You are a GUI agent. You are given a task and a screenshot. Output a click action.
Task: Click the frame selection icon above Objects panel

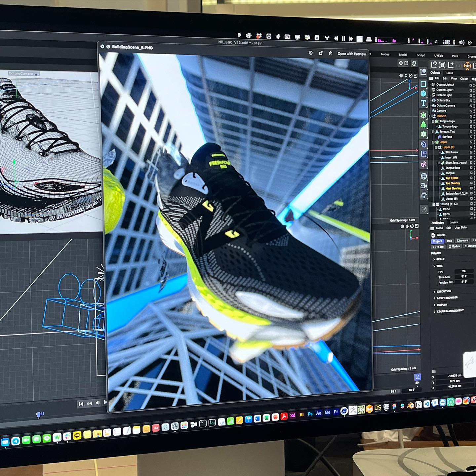coord(442,65)
